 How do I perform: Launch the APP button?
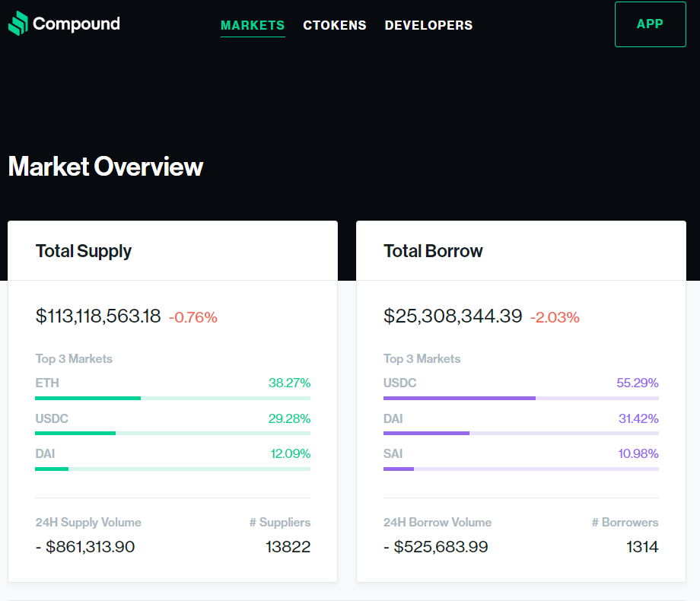tap(650, 24)
